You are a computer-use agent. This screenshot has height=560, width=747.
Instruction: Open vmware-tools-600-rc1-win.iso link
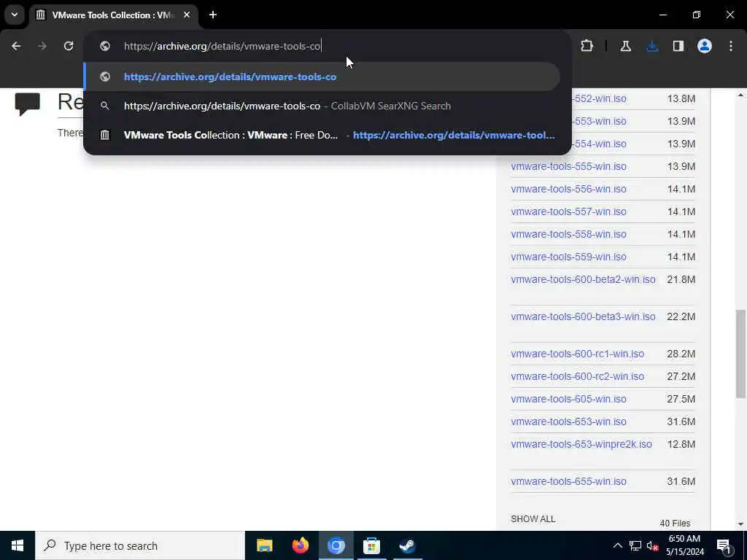point(578,354)
